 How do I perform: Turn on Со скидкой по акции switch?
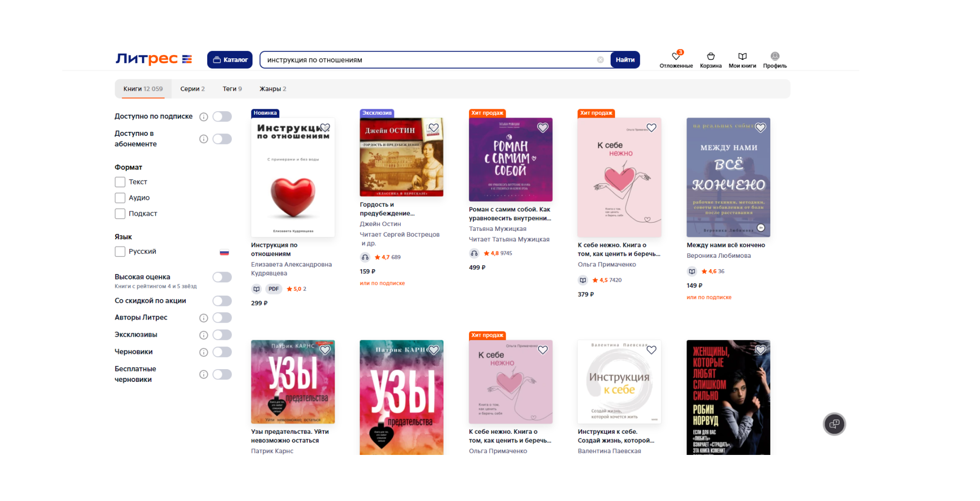coord(222,301)
